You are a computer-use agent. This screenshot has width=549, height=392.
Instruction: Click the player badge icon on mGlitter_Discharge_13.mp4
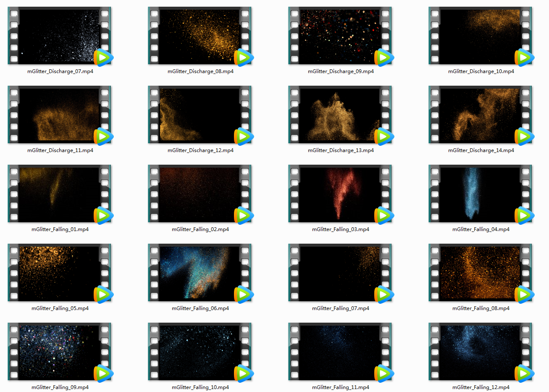click(x=384, y=137)
